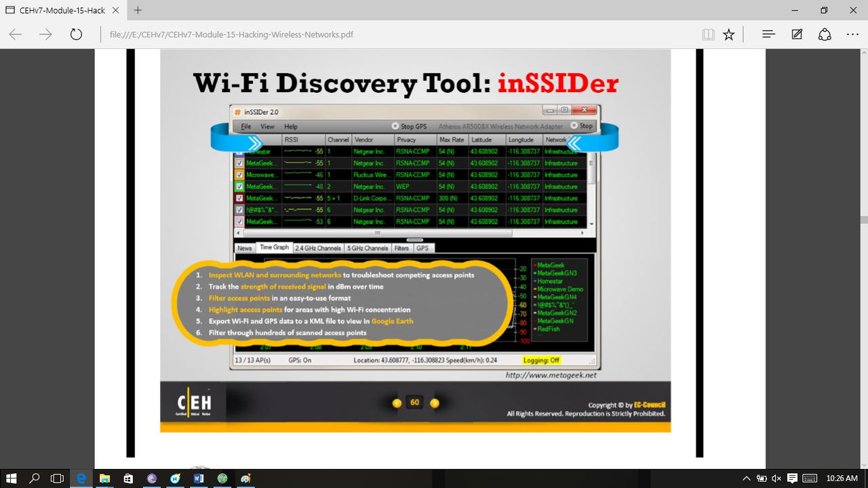868x488 pixels.
Task: Select the News tab
Action: pos(244,248)
